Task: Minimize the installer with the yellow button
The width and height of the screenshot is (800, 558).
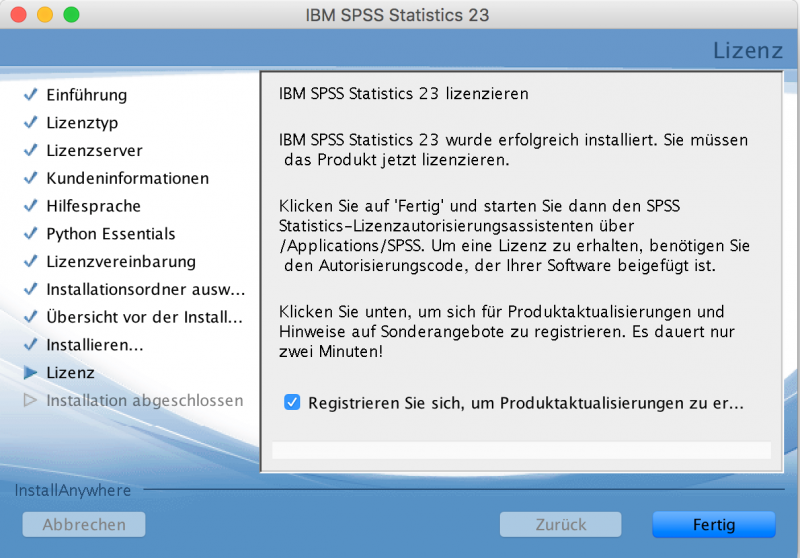Action: [45, 15]
